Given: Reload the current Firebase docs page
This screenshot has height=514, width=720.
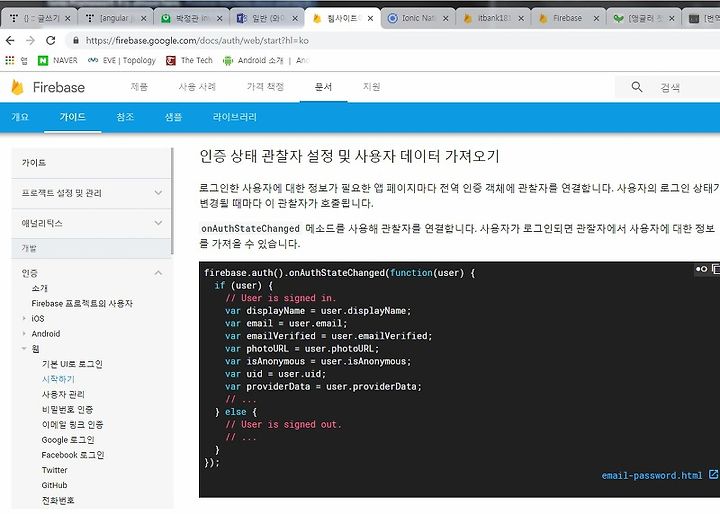Looking at the screenshot, I should (51, 40).
